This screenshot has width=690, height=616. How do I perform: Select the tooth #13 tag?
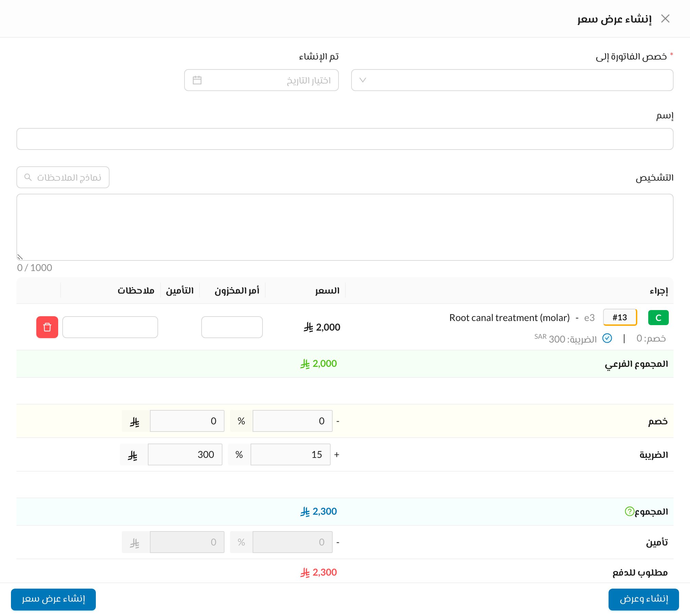pyautogui.click(x=620, y=317)
